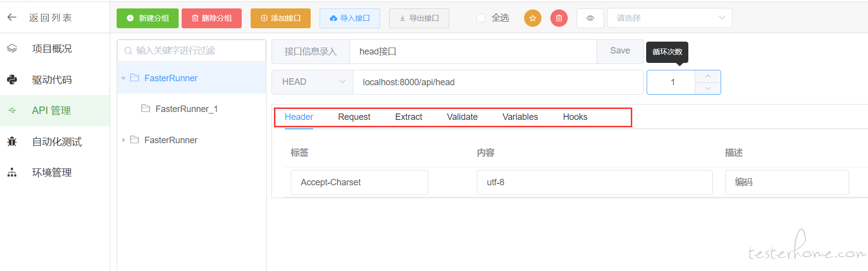This screenshot has width=868, height=271.
Task: Switch to the Validate tab
Action: 462,117
